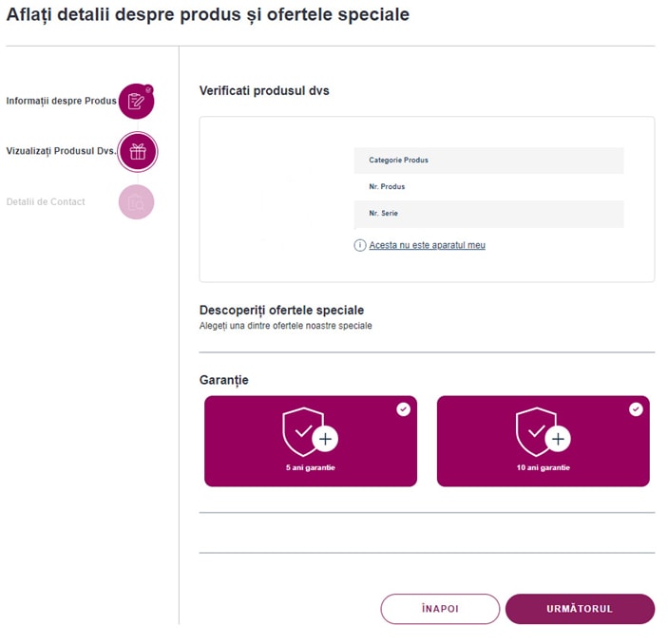
Task: Click the Informații despre Produs step icon
Action: point(136,101)
